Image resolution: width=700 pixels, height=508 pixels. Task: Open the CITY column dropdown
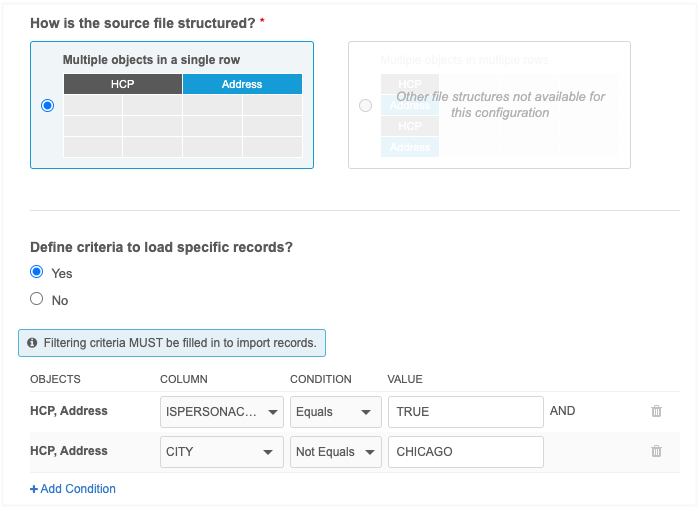click(220, 452)
